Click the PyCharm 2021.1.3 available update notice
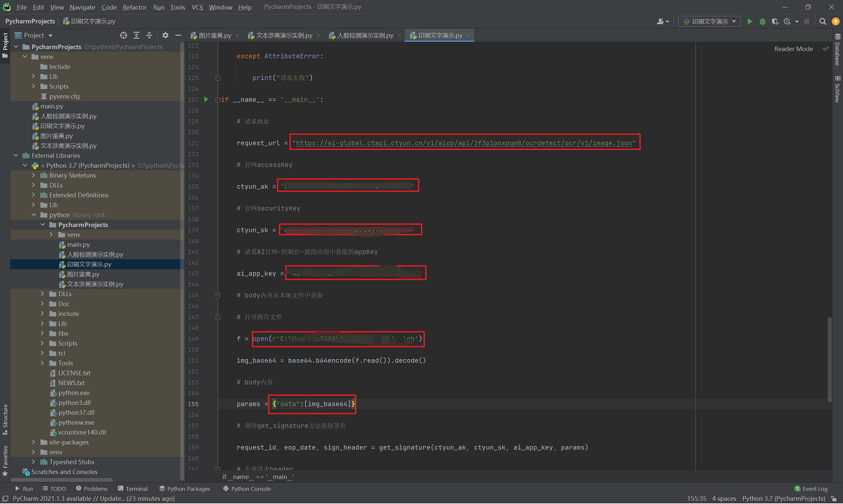 (93, 499)
